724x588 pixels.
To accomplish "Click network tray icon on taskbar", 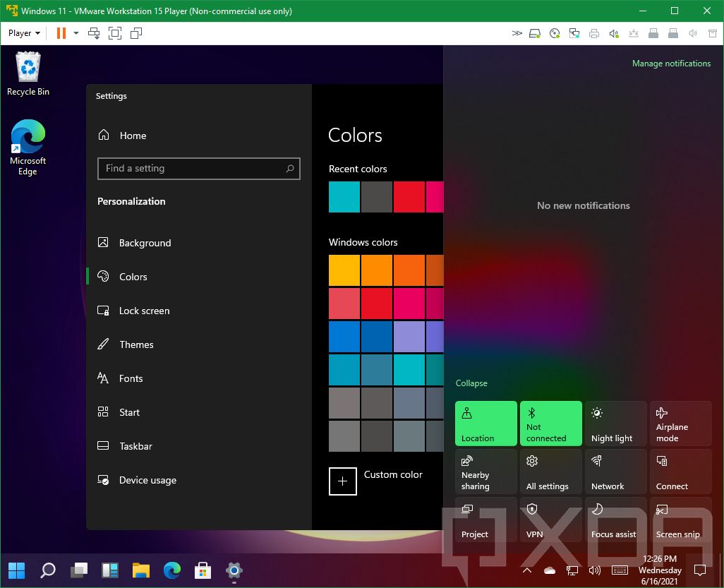I will (x=572, y=570).
